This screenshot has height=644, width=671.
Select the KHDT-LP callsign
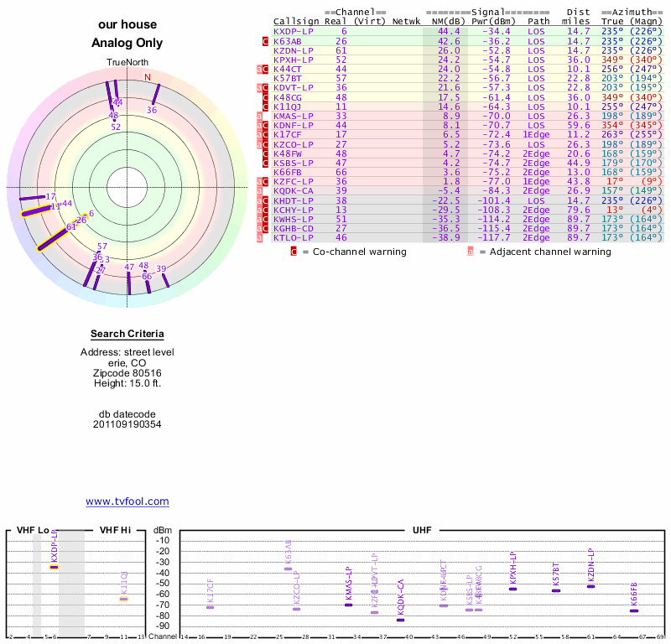[293, 200]
